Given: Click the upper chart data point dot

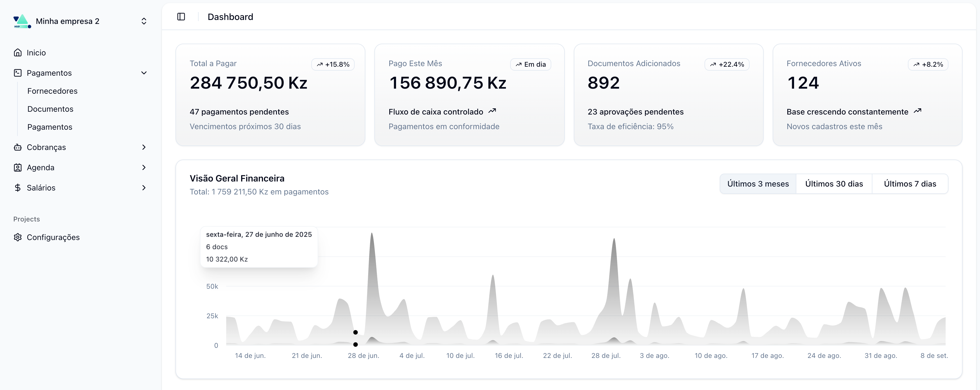Looking at the screenshot, I should point(355,332).
